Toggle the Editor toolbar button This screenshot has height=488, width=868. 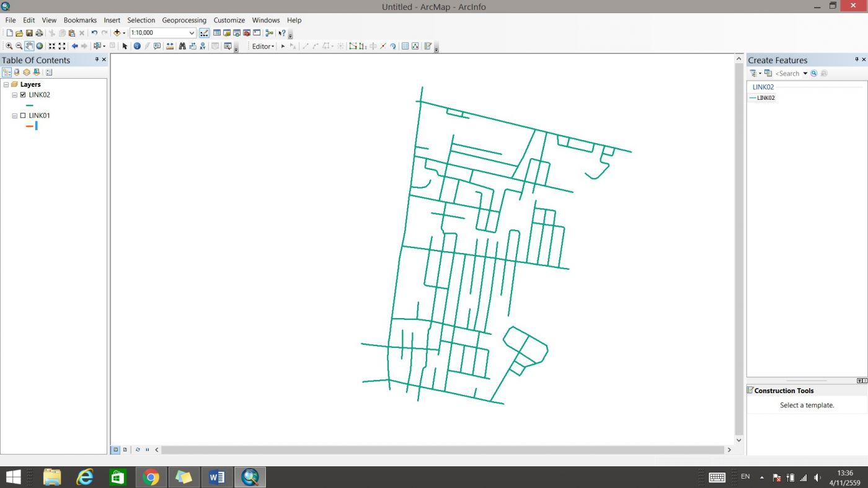pyautogui.click(x=204, y=33)
